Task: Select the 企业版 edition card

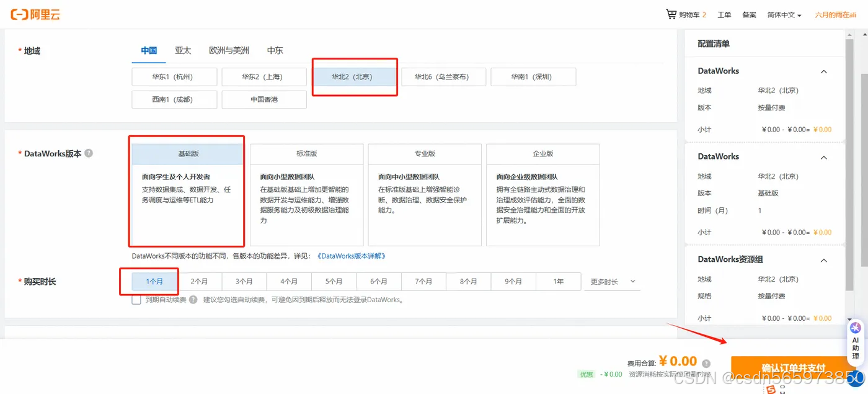Action: pos(543,154)
